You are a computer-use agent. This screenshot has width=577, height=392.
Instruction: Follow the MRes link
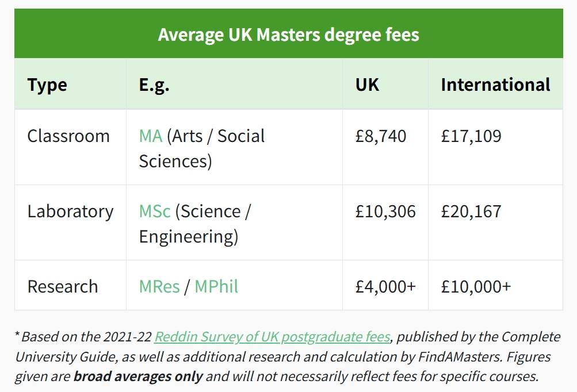[x=159, y=286]
